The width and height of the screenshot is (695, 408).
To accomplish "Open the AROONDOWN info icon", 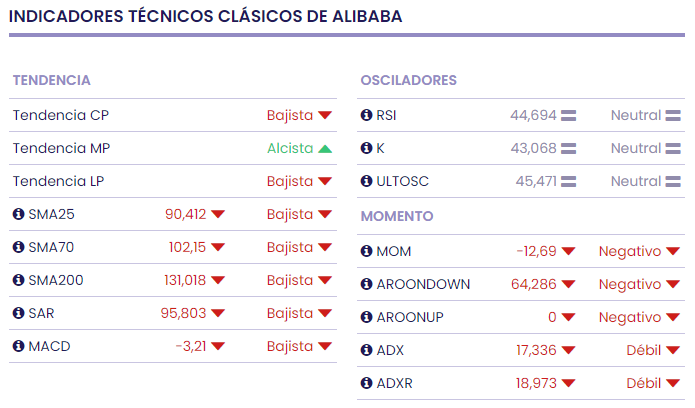I will click(x=366, y=284).
